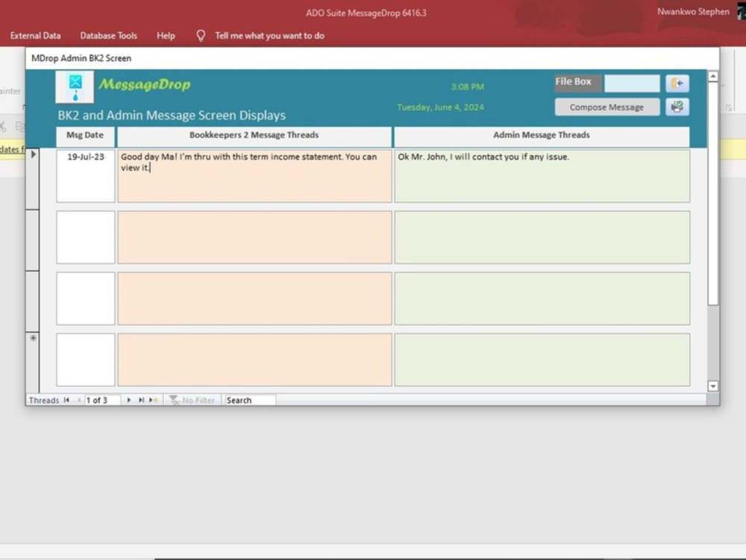Image resolution: width=746 pixels, height=560 pixels.
Task: Open the Database Tools ribbon tab
Action: point(108,36)
